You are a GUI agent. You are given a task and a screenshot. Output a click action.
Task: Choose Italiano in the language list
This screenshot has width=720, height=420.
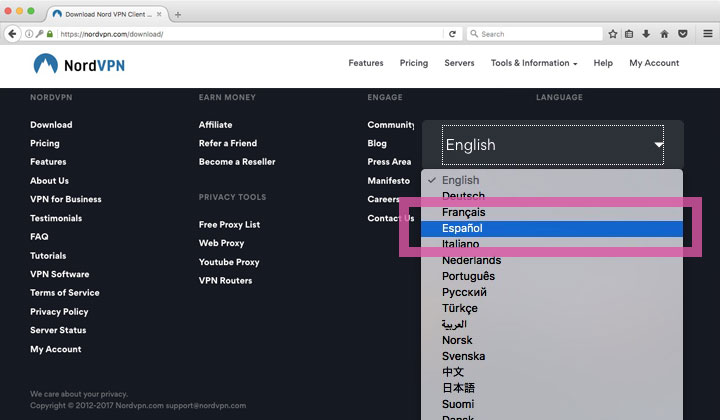[x=552, y=244]
